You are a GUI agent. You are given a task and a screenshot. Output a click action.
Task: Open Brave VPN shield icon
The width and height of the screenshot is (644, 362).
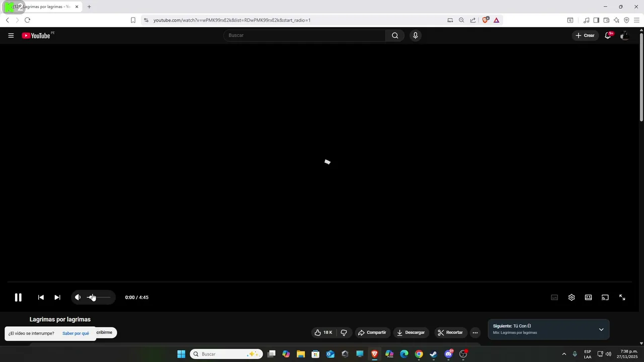pos(626,20)
